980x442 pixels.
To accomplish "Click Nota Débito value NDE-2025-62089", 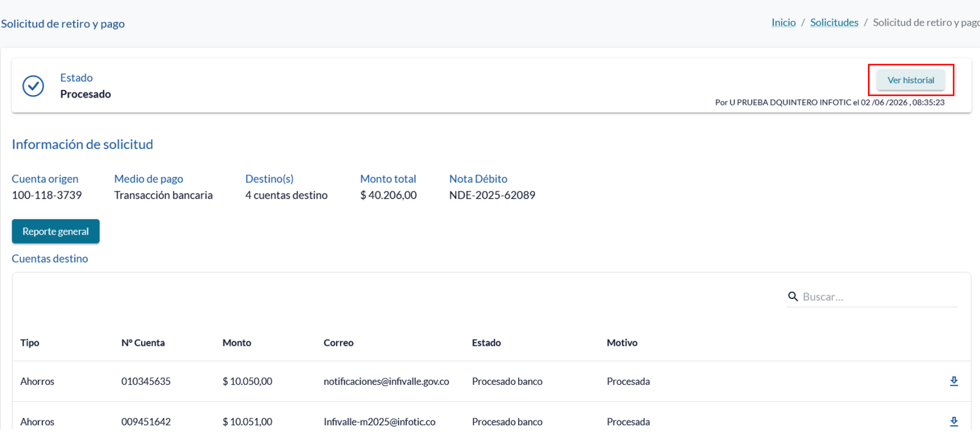I will pos(492,195).
